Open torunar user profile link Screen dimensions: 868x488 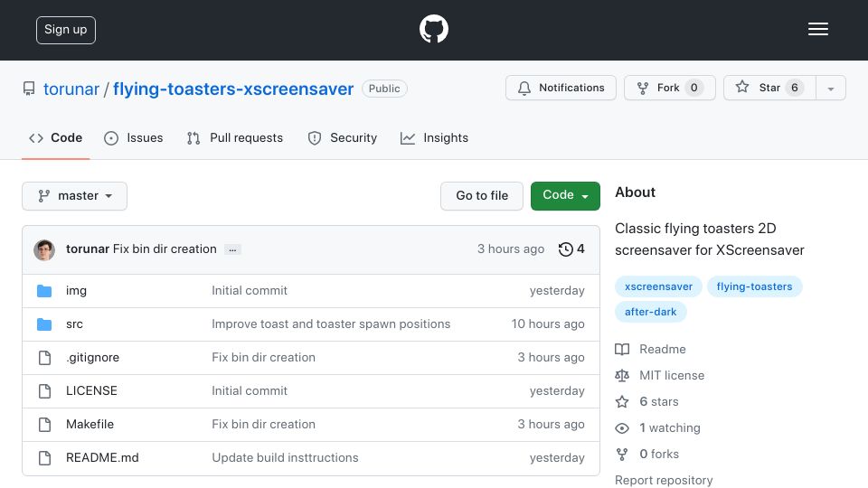(x=71, y=89)
